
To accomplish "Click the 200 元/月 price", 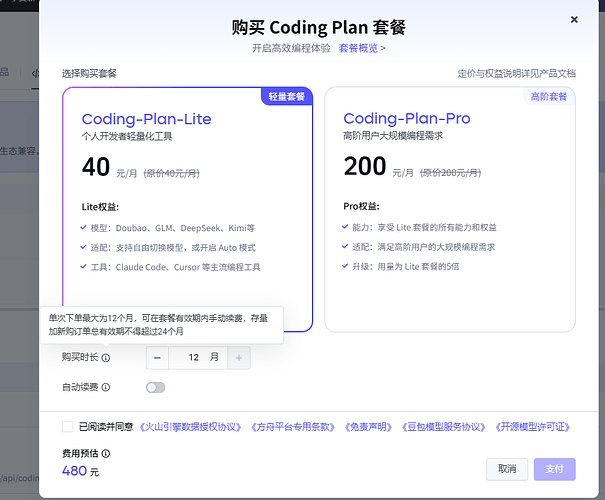I will coord(379,167).
